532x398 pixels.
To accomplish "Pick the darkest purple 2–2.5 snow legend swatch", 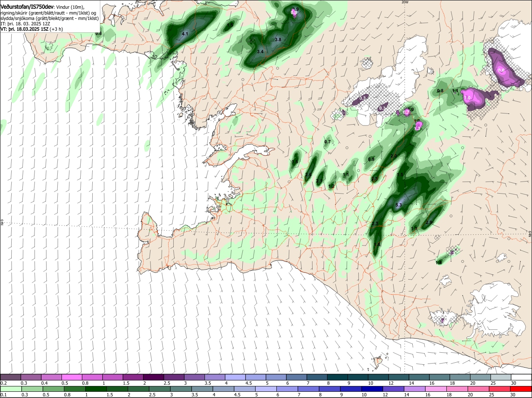I will point(153,377).
